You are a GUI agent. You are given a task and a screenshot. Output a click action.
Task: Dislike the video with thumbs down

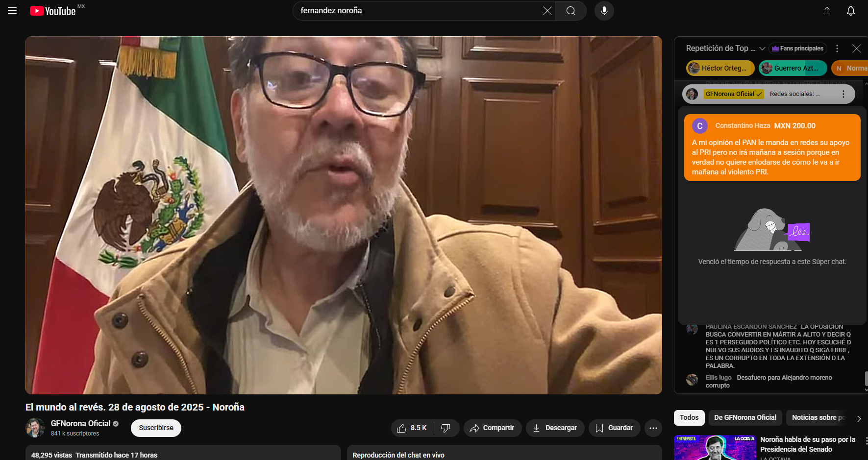click(446, 428)
